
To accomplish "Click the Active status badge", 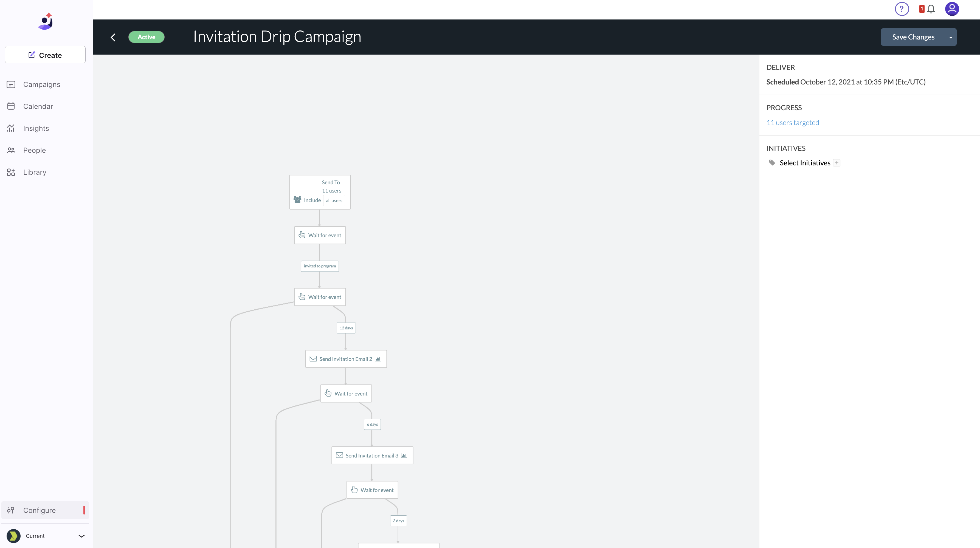I will point(147,37).
